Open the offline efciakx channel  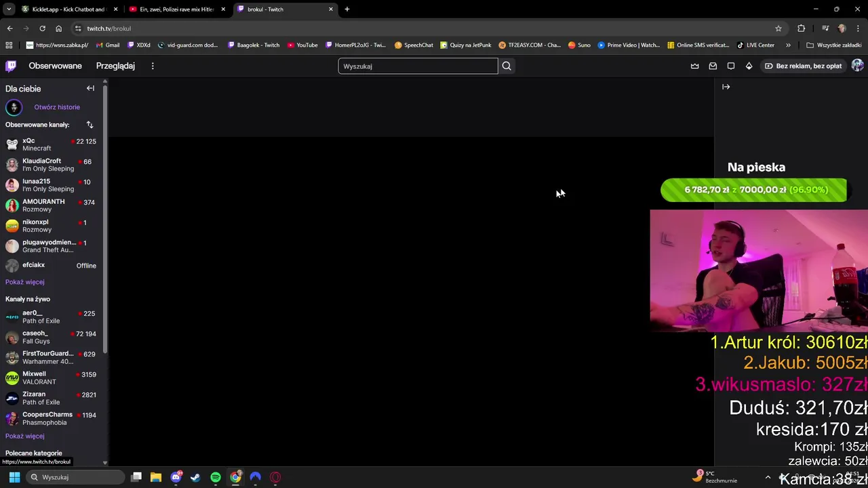[x=51, y=266]
